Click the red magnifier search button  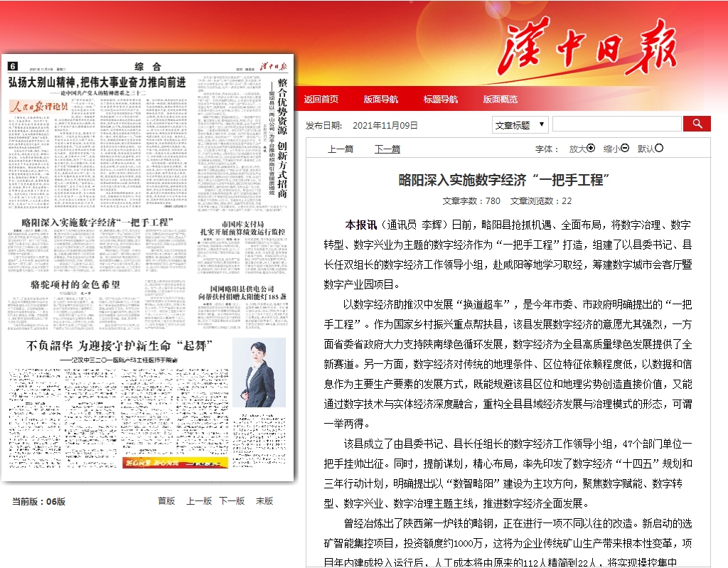point(697,124)
